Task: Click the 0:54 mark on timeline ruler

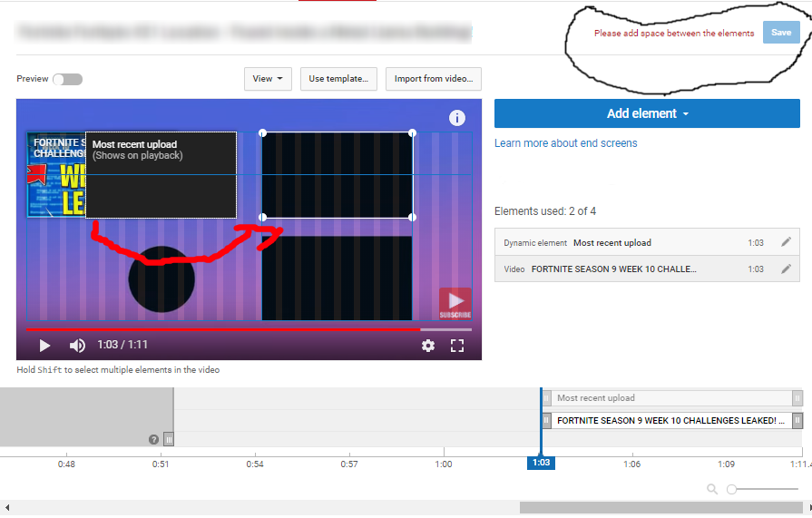Action: [x=255, y=464]
